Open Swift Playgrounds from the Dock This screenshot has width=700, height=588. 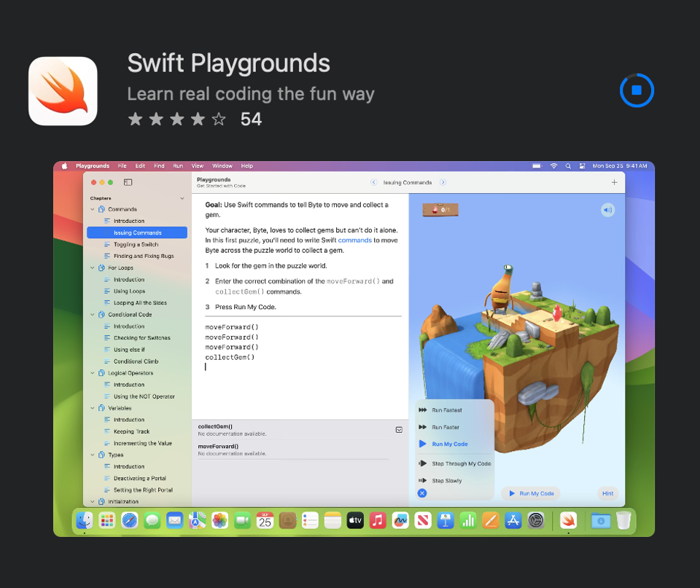pyautogui.click(x=568, y=520)
